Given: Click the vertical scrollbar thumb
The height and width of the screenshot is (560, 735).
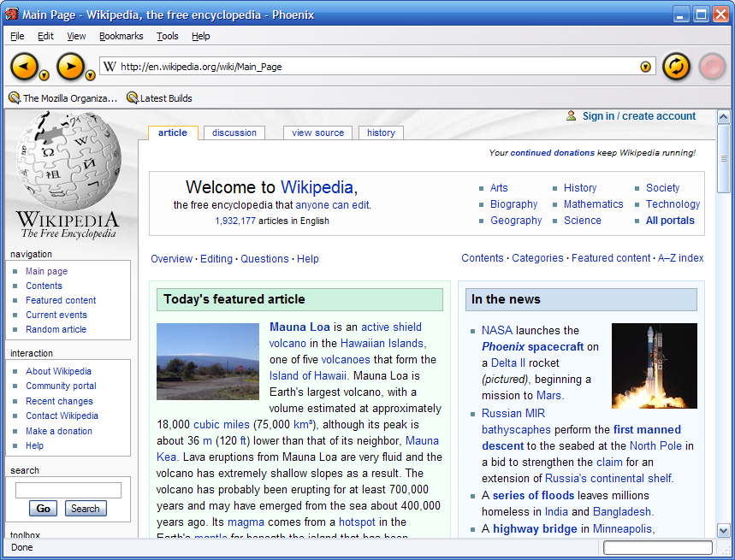Looking at the screenshot, I should coord(724,158).
